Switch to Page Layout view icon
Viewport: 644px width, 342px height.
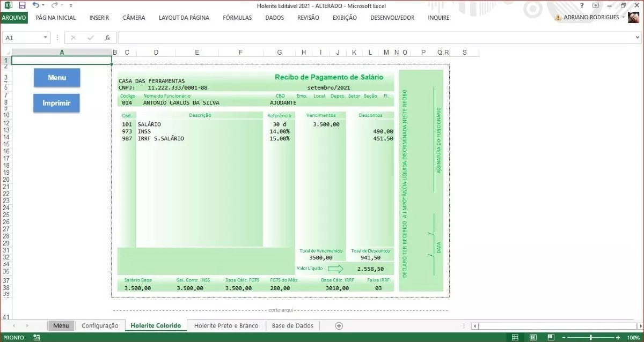(533, 337)
